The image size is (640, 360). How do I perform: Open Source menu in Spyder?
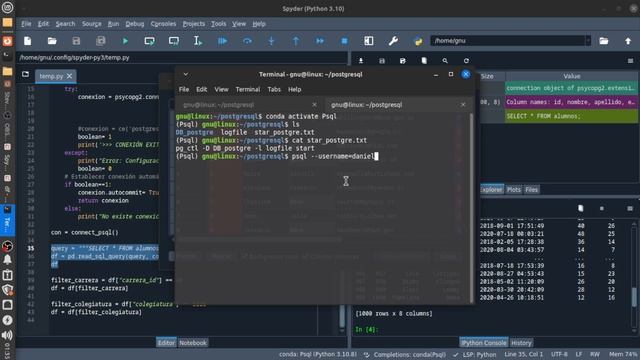(x=91, y=24)
